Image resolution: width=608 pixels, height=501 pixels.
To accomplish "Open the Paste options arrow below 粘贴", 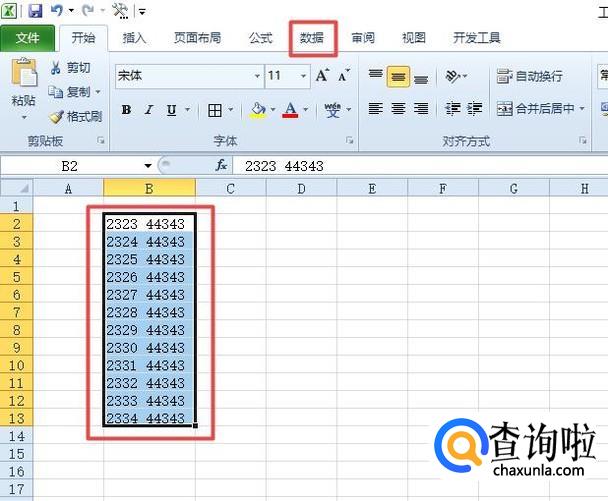I will (x=24, y=117).
